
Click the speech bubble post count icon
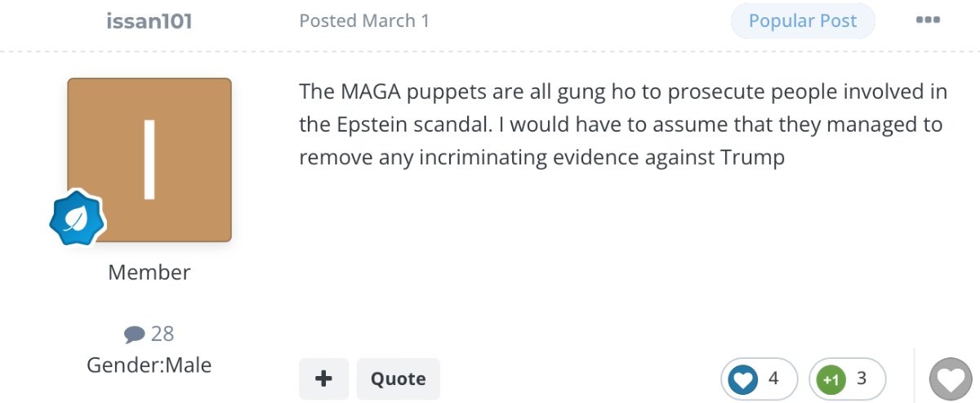tap(135, 334)
